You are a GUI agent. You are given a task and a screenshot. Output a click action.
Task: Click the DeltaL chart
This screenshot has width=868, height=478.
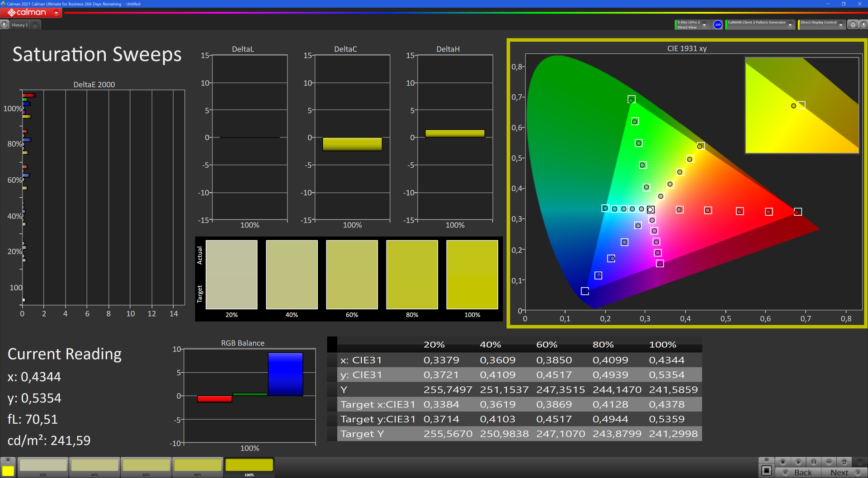pyautogui.click(x=250, y=137)
